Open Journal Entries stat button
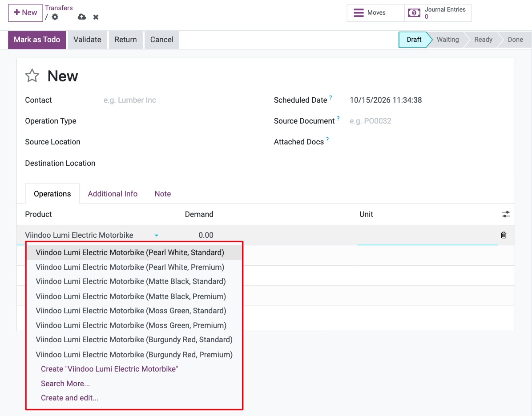 coord(438,13)
